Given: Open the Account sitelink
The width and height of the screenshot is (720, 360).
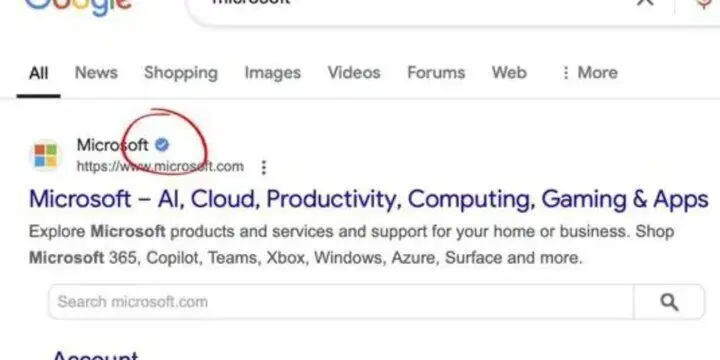Looking at the screenshot, I should [96, 356].
